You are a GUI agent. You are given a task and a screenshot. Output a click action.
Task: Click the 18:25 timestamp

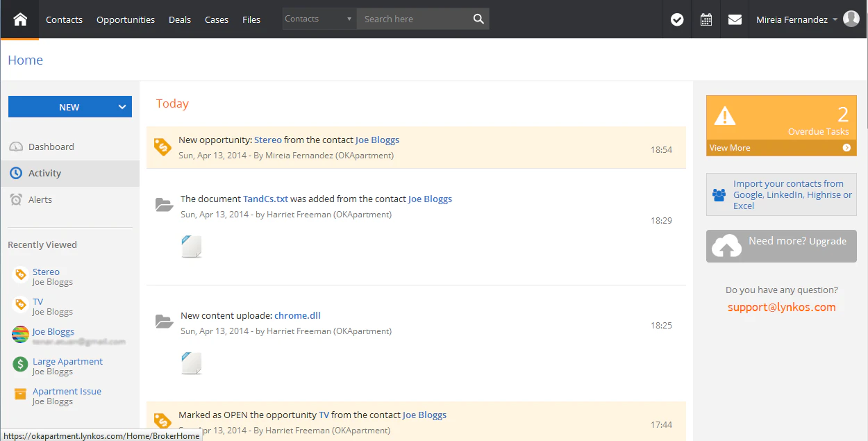point(661,325)
